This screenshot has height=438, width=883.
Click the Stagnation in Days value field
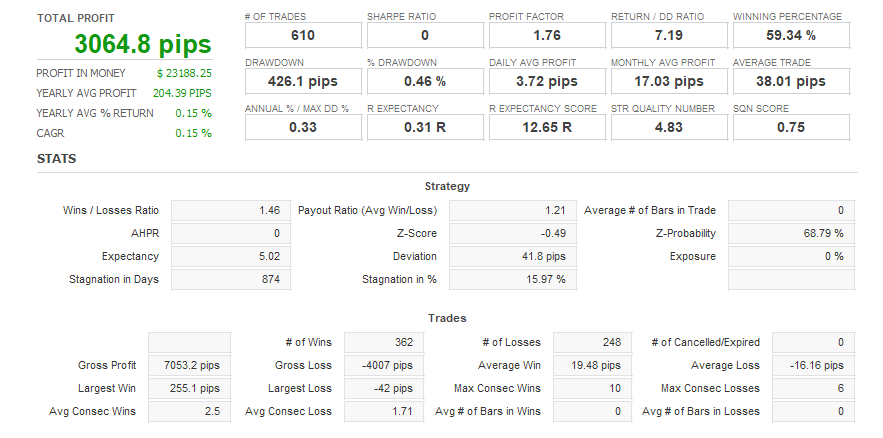[231, 279]
